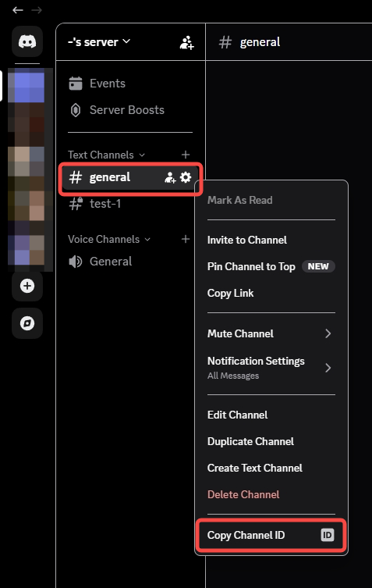Add a new voice channel plus icon
The height and width of the screenshot is (588, 372).
pyautogui.click(x=186, y=239)
